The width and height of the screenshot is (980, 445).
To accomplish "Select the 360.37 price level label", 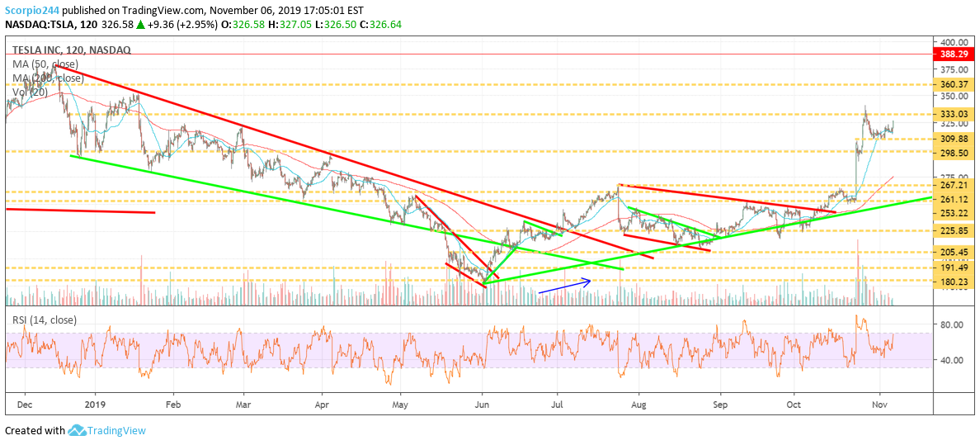I will click(x=954, y=84).
